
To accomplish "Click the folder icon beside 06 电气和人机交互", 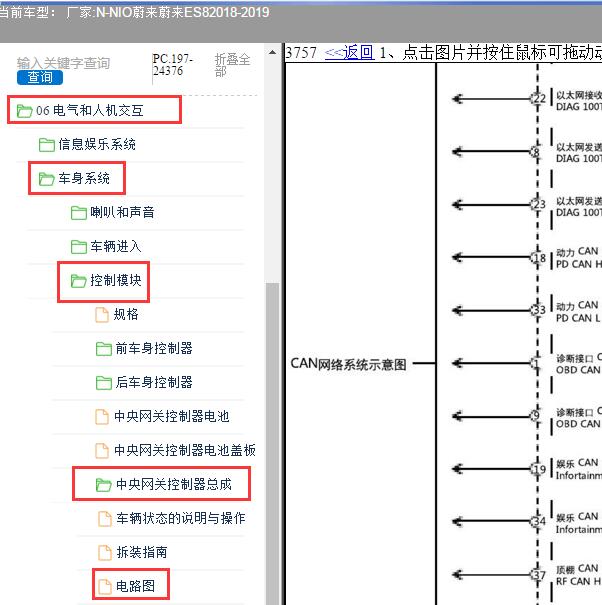I will 24,111.
